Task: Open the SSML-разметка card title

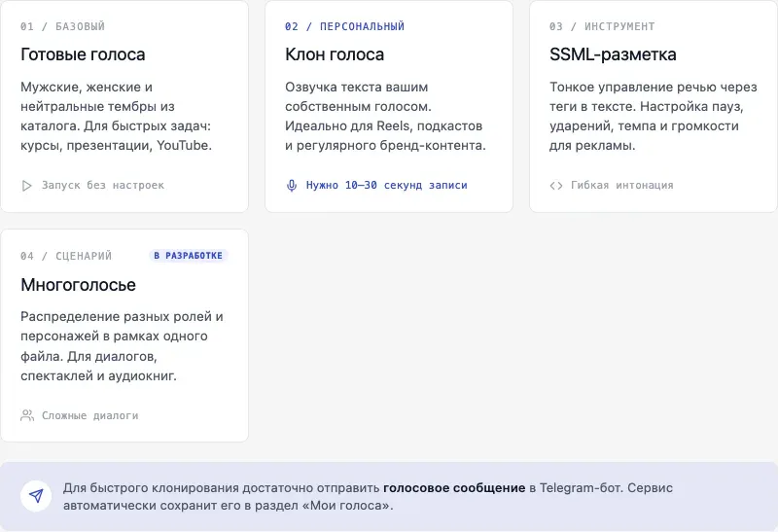Action: click(613, 54)
